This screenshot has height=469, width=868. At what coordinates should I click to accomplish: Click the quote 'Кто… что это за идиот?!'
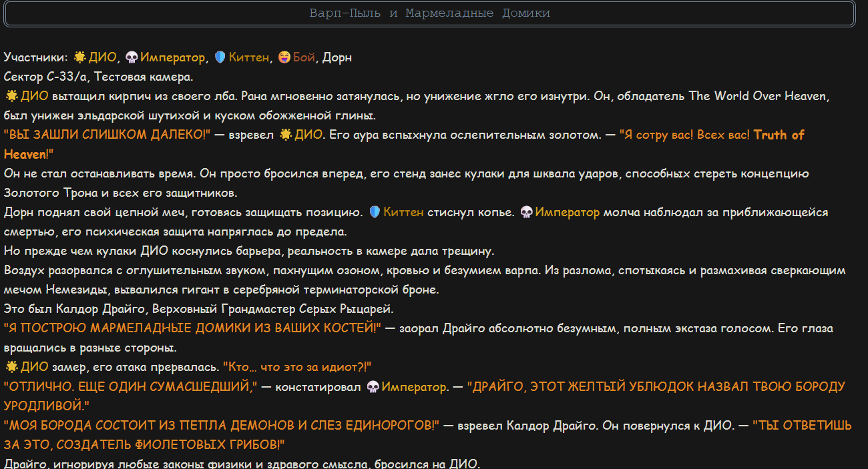coord(297,367)
